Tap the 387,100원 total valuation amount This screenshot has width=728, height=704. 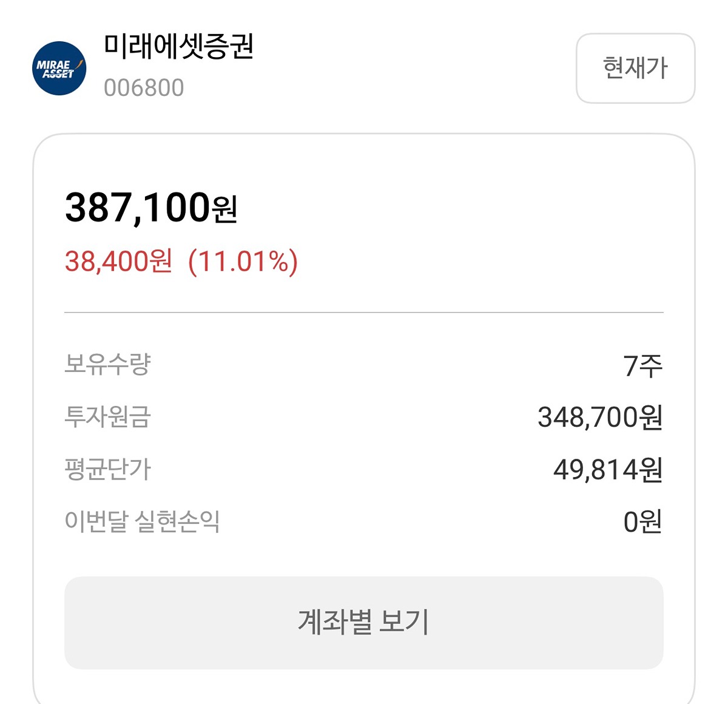click(x=151, y=208)
